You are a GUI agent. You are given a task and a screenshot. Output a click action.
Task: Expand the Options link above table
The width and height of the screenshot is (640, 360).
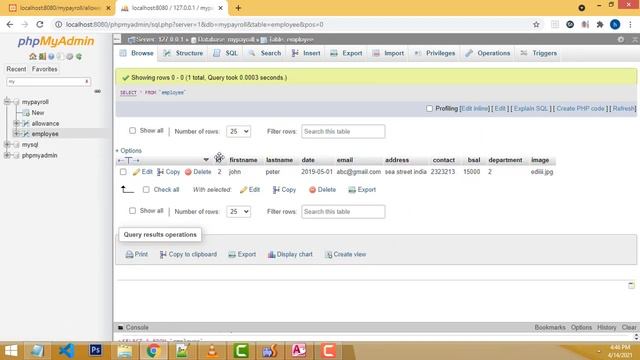pos(131,151)
